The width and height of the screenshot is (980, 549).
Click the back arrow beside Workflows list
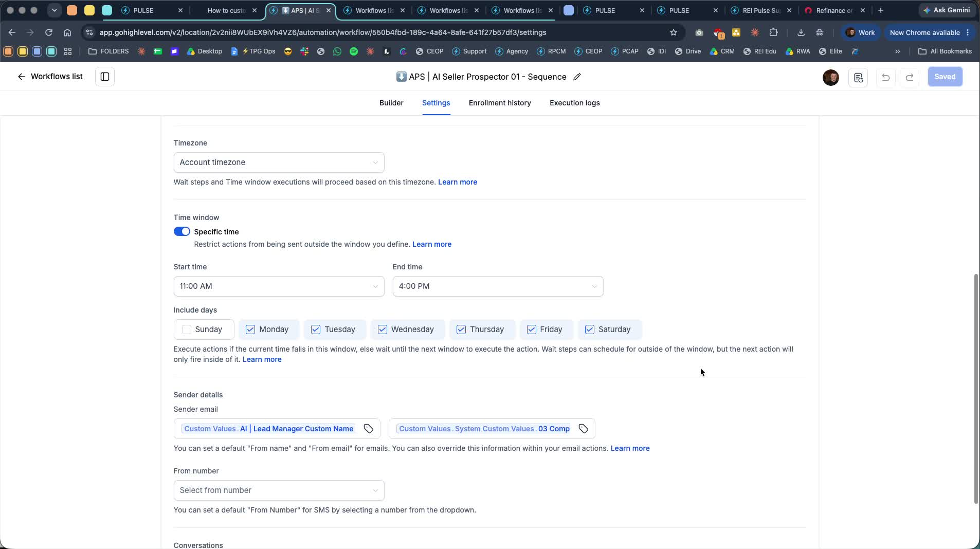pos(21,77)
